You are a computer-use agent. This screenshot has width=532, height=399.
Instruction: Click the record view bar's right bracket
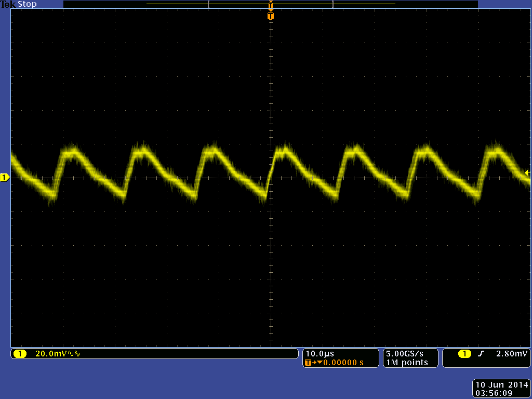click(332, 4)
